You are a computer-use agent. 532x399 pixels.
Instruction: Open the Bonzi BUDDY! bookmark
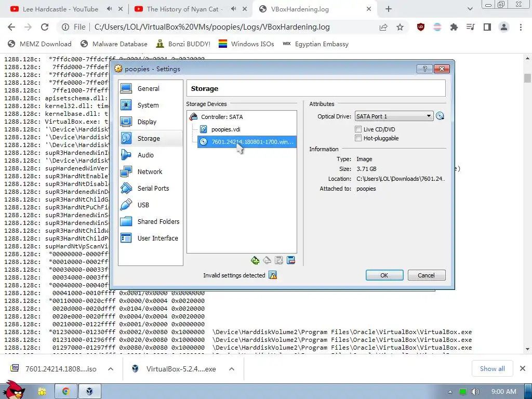(x=183, y=44)
